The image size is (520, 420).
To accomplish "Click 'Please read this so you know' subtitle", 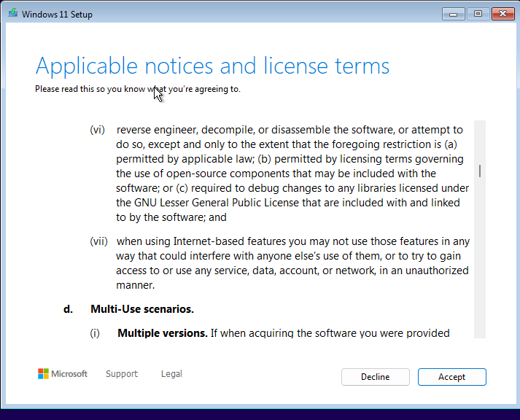I will coord(138,89).
